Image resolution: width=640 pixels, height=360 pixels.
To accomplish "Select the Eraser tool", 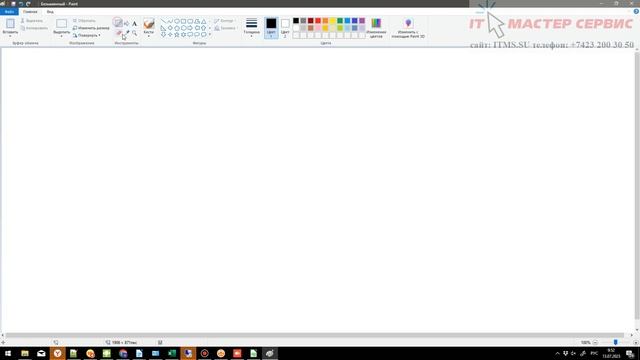I will 118,33.
